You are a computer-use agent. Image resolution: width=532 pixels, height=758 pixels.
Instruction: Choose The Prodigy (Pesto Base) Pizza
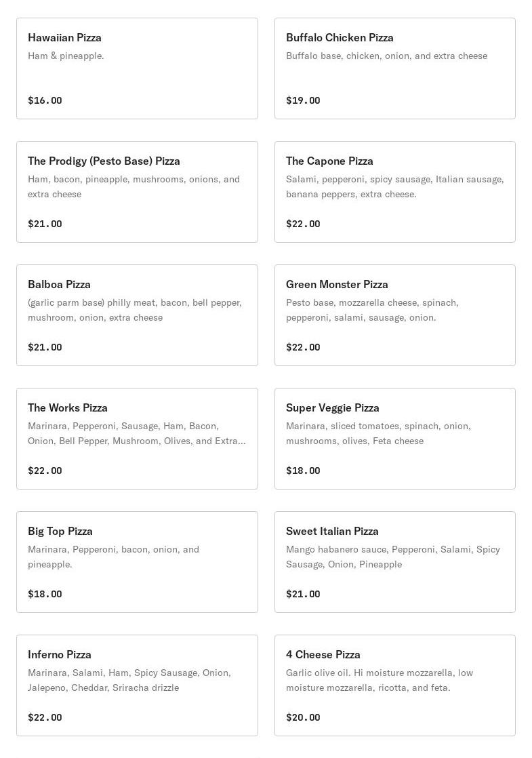click(x=137, y=192)
